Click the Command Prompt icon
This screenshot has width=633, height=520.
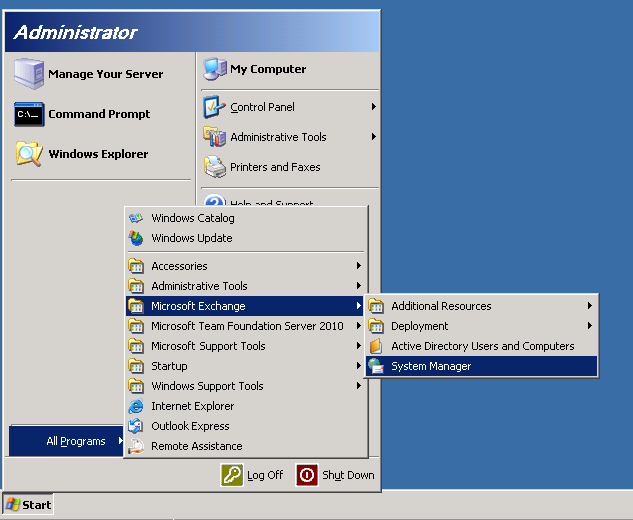29,114
